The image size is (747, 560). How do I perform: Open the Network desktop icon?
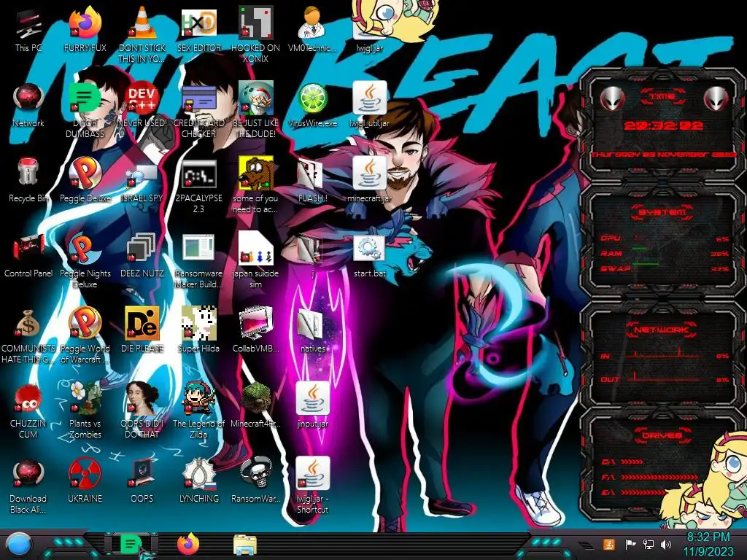click(28, 105)
